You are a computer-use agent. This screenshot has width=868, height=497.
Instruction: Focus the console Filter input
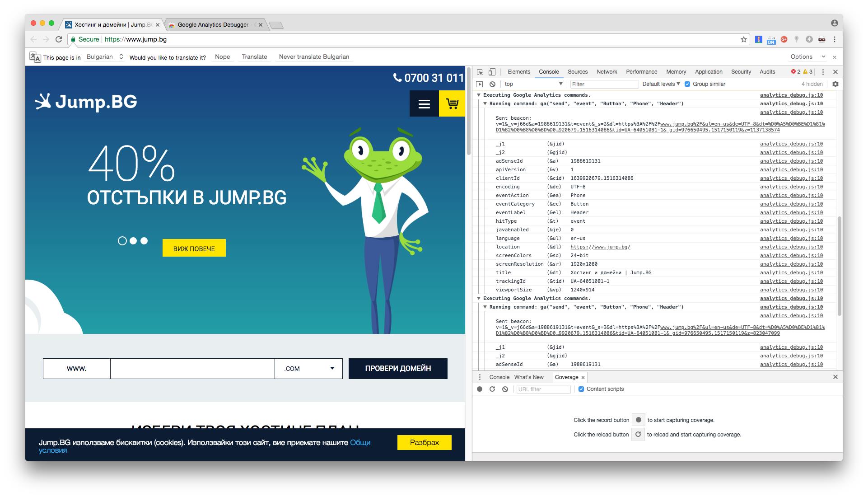pos(604,84)
